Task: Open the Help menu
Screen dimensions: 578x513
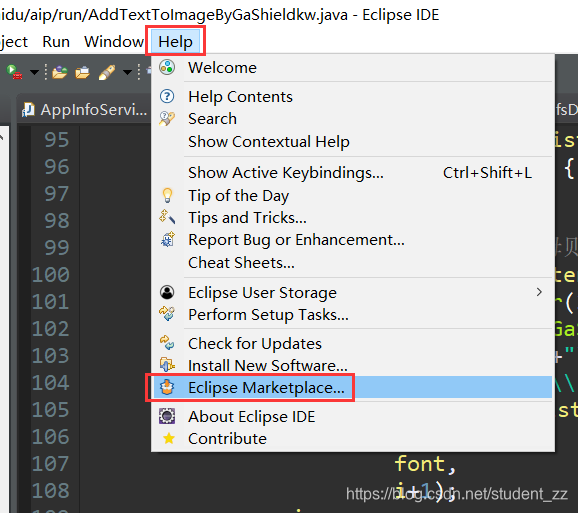Action: (175, 42)
